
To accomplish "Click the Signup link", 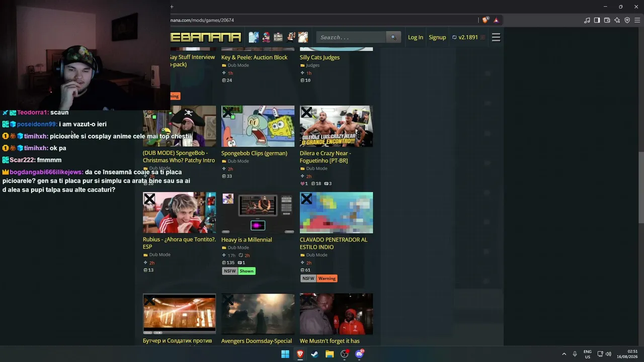I will click(437, 37).
